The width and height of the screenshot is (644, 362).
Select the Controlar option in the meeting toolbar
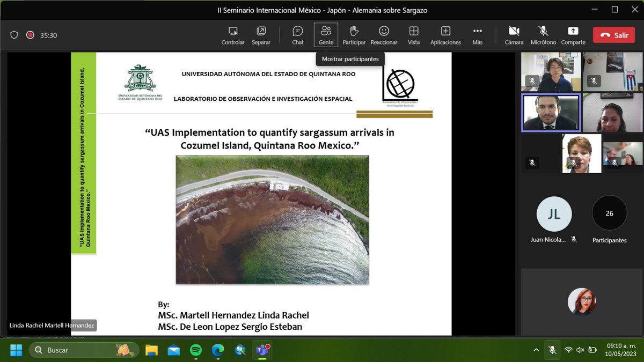[232, 35]
